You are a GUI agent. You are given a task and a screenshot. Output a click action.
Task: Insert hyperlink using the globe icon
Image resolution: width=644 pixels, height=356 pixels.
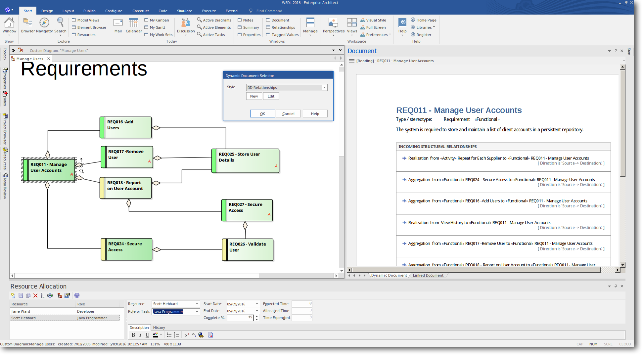[201, 335]
